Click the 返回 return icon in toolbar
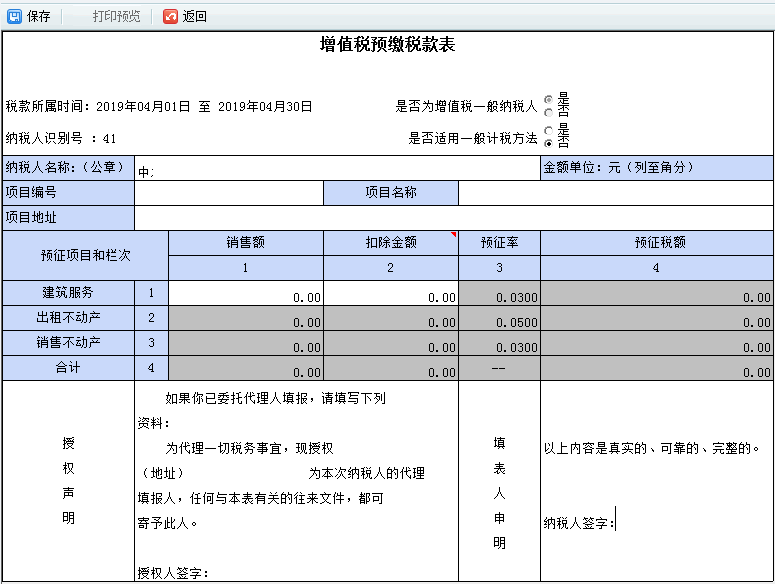Screen dimensions: 775x584 (170, 16)
